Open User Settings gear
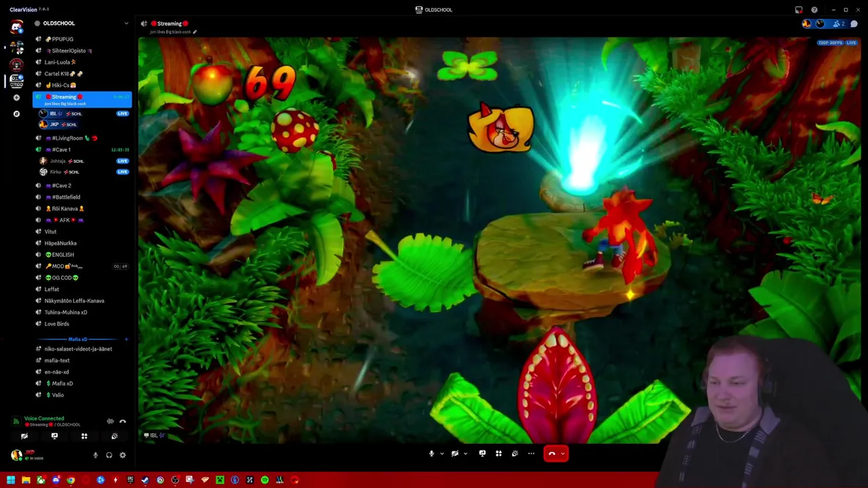Image resolution: width=868 pixels, height=488 pixels. coord(123,455)
